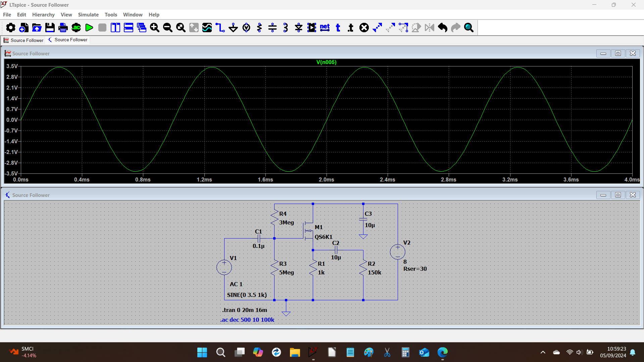Select the blue text comment tool
The height and width of the screenshot is (362, 644).
(338, 28)
